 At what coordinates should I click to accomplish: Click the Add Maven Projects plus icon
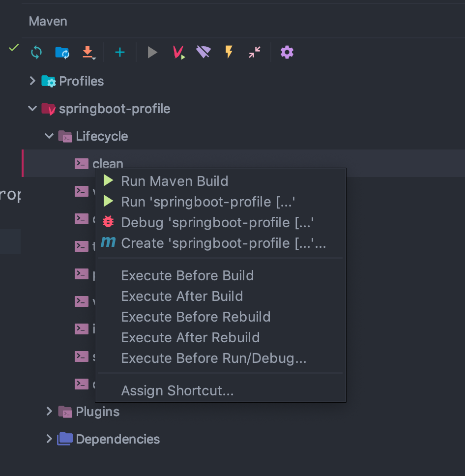[x=120, y=52]
